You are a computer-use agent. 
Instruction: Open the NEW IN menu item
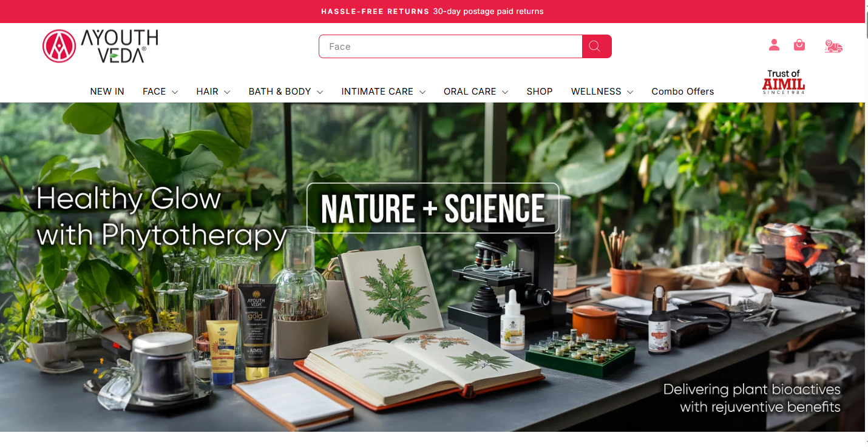[x=107, y=92]
